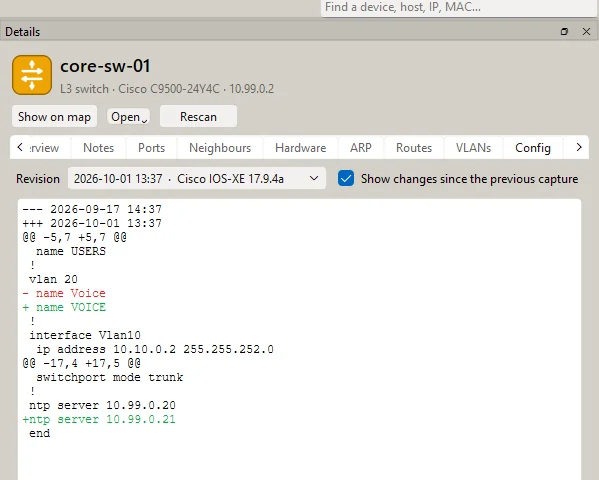The height and width of the screenshot is (480, 599).
Task: Click Show on map button
Action: 54,117
